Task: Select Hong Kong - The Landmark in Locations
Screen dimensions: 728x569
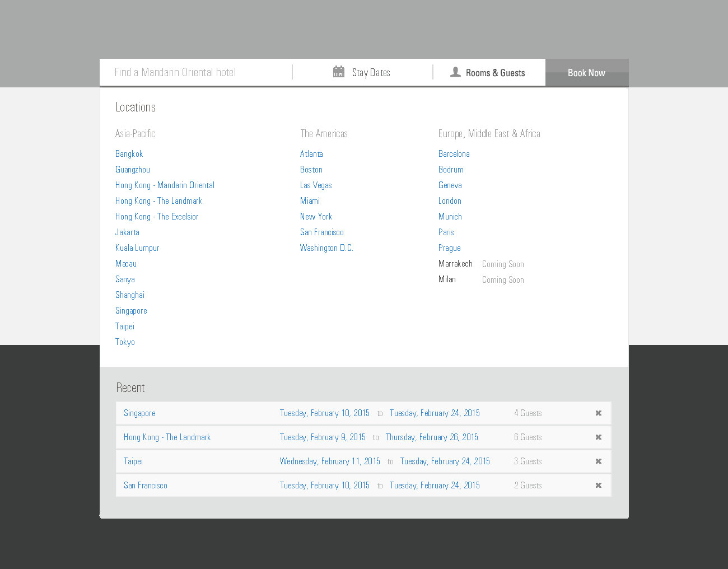Action: tap(158, 201)
